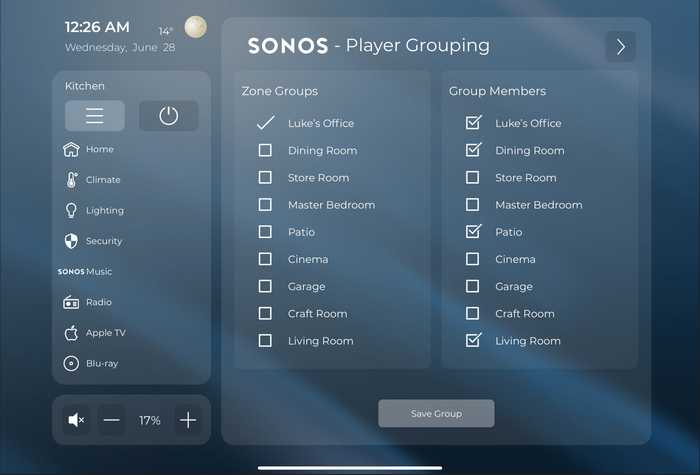Image resolution: width=700 pixels, height=475 pixels.
Task: Select Apple TV source label
Action: pyautogui.click(x=106, y=333)
